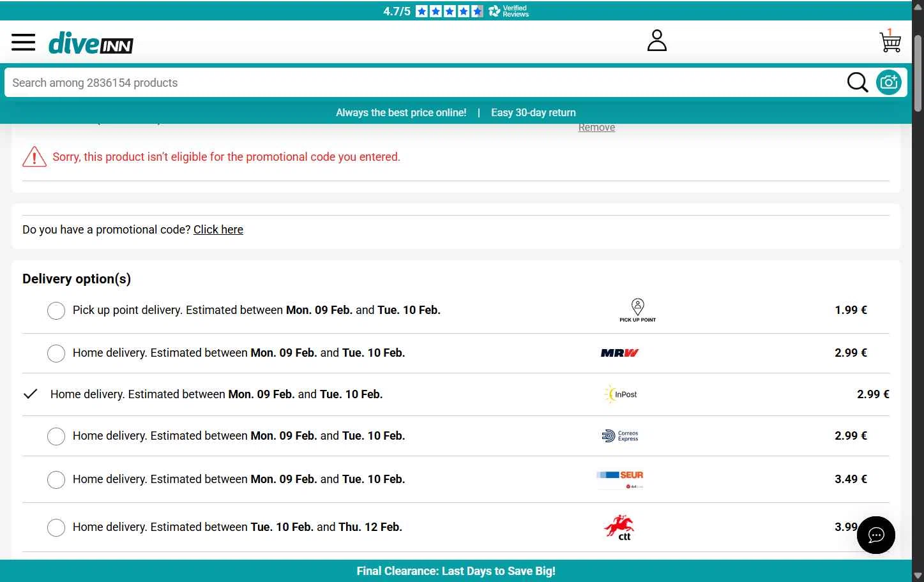This screenshot has width=924, height=582.
Task: Click the Pick Up Point carrier logo
Action: 637,310
